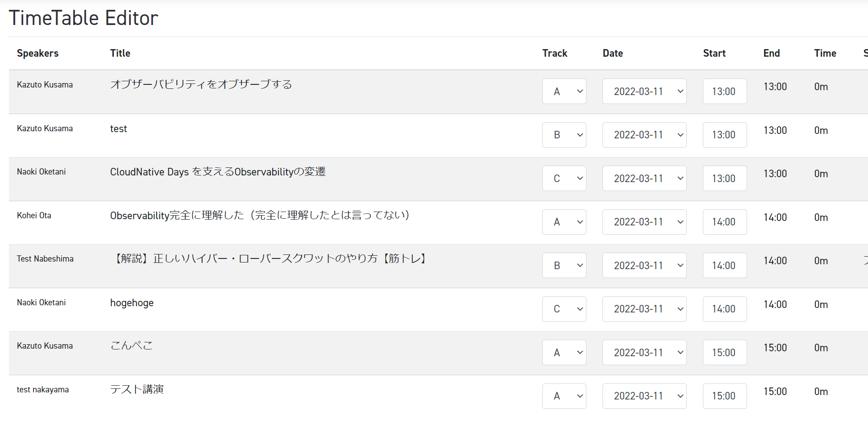
Task: Select speaker name Naoki Oketani
Action: (41, 171)
